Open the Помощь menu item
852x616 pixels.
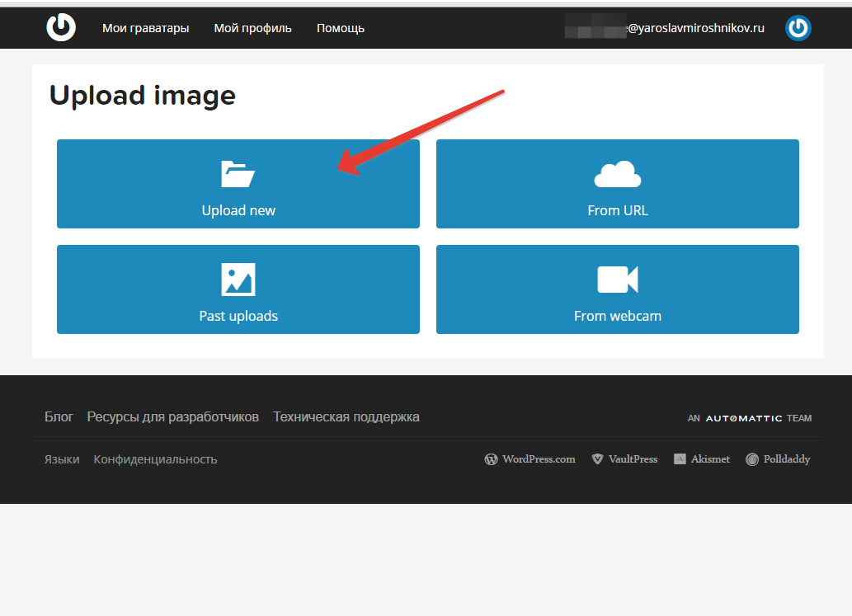341,28
